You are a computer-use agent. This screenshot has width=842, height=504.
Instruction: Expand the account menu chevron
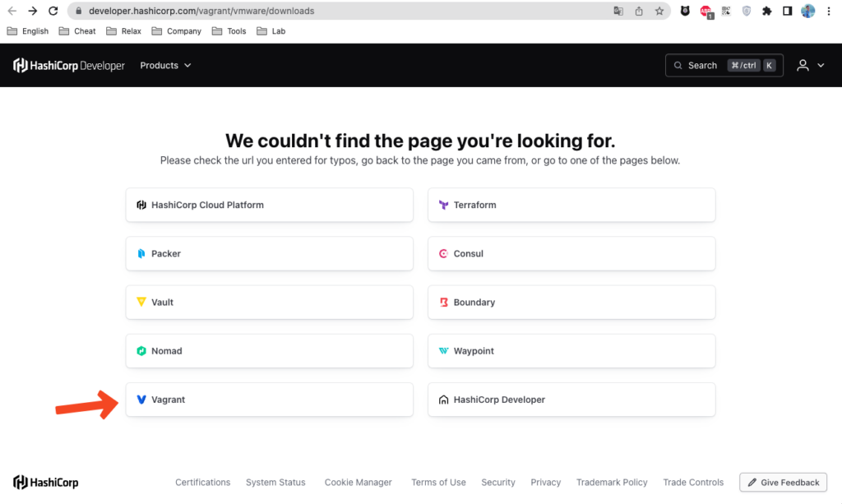(821, 66)
